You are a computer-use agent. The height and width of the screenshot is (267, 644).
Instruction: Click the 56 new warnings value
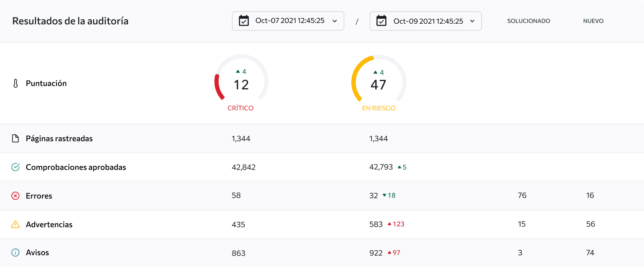(591, 224)
